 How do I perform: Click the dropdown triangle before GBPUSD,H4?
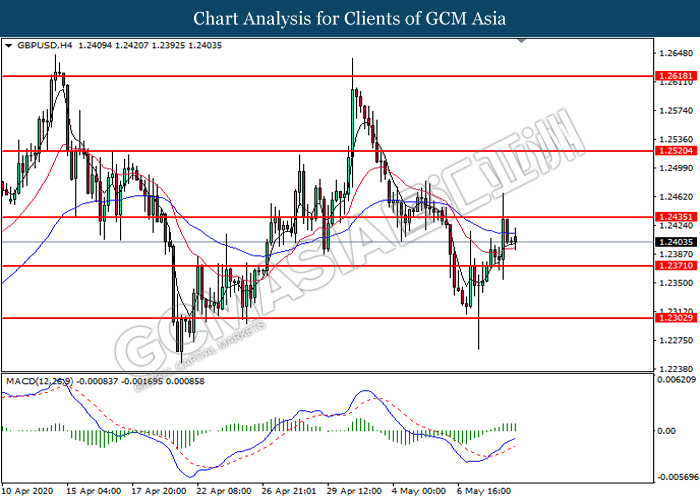[x=8, y=46]
